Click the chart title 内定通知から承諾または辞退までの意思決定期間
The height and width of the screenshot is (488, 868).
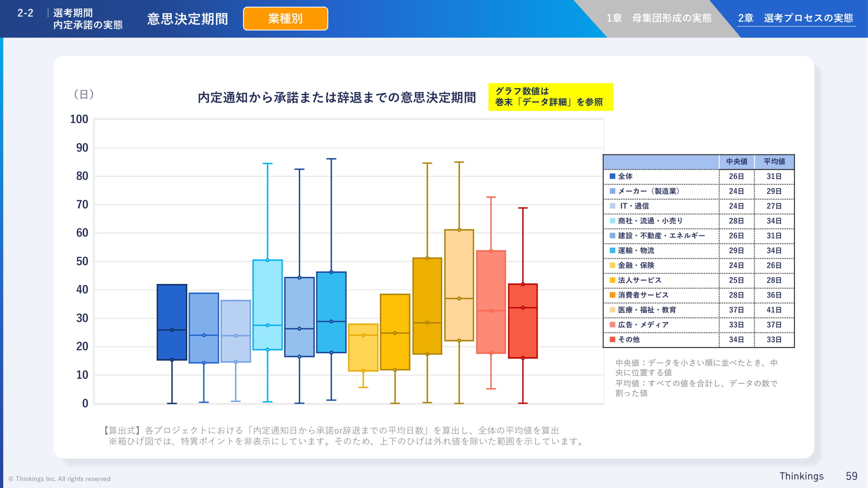pos(337,97)
